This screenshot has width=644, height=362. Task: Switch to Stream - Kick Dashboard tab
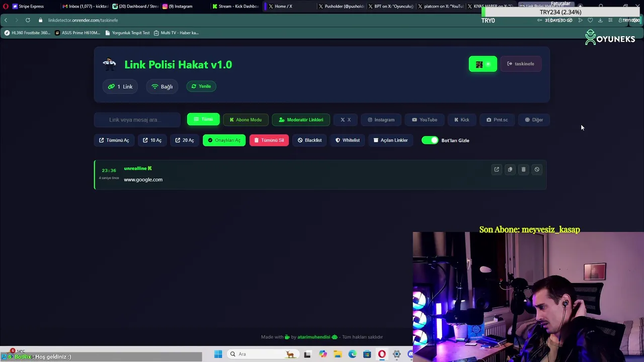pos(235,6)
